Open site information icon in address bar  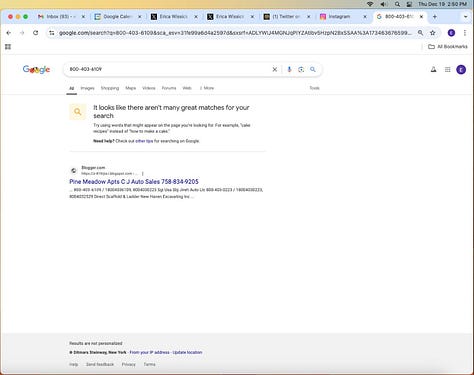(x=51, y=33)
